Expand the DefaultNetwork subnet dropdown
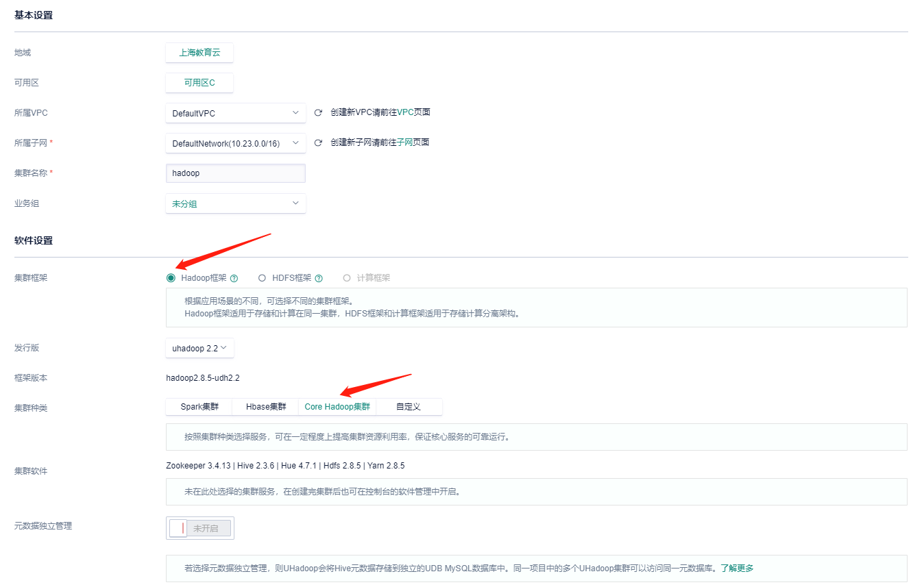Image resolution: width=924 pixels, height=587 pixels. pos(235,143)
